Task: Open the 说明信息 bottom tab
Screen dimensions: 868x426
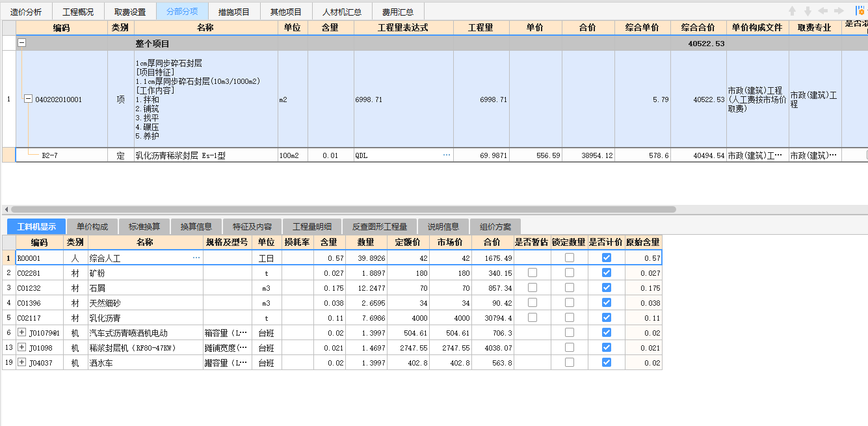Action: pos(443,226)
